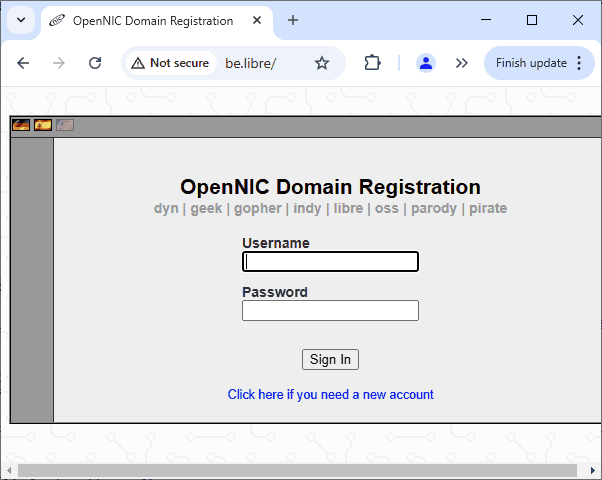The width and height of the screenshot is (602, 480).
Task: Click the 'dyn' TLD text
Action: pos(166,209)
